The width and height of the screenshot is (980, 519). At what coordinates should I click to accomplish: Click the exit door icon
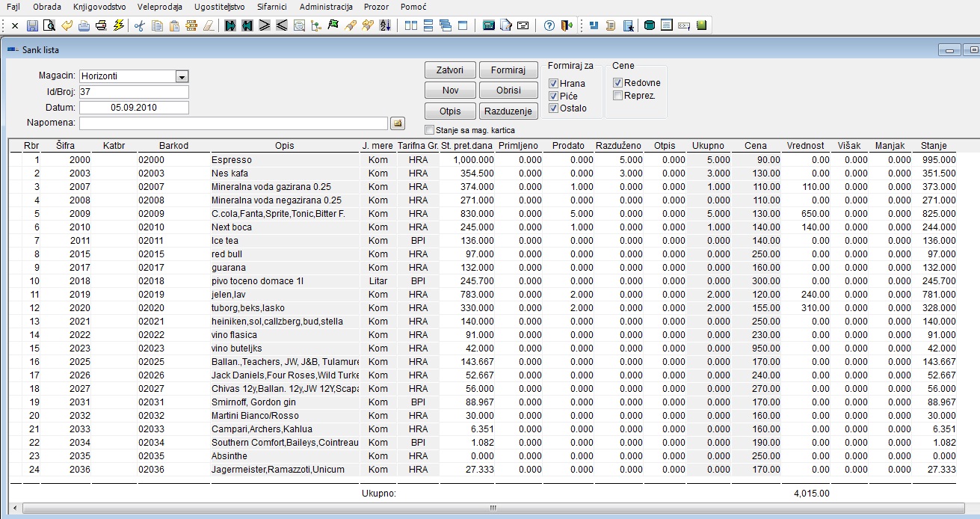coord(567,25)
